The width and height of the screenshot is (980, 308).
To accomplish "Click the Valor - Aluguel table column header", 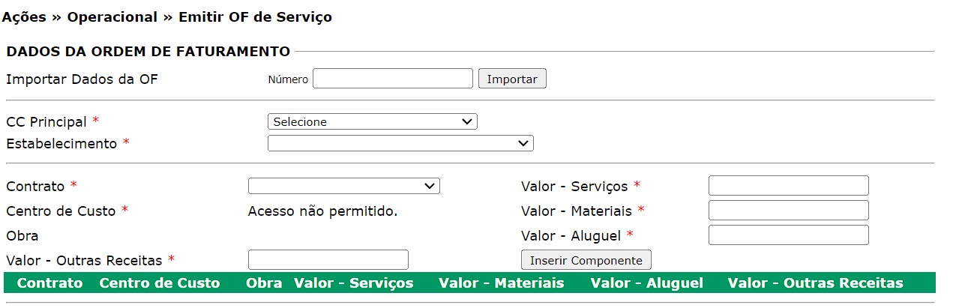I will 646,283.
